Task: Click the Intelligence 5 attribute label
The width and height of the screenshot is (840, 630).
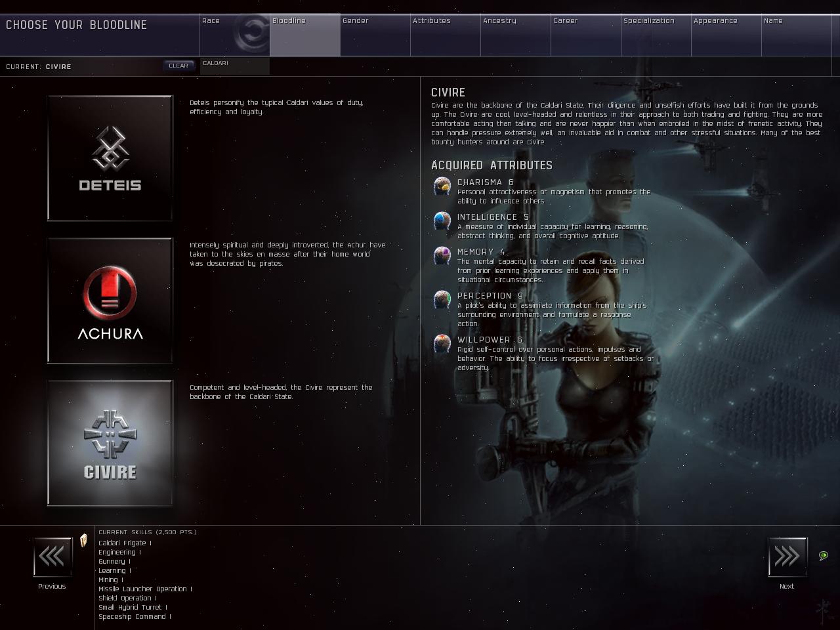Action: [x=493, y=217]
